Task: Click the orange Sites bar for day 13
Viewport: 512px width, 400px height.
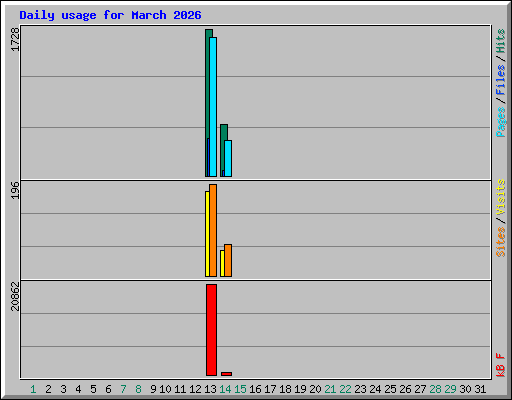Action: pos(213,230)
